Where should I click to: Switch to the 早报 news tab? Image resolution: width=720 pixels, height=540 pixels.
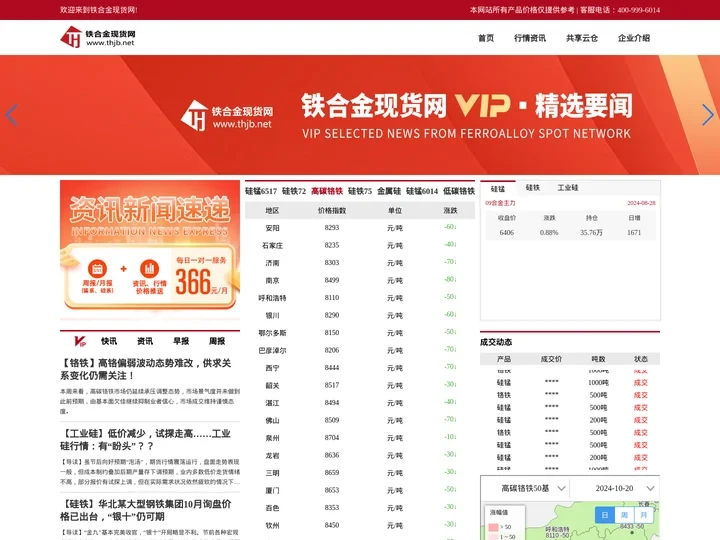point(181,341)
